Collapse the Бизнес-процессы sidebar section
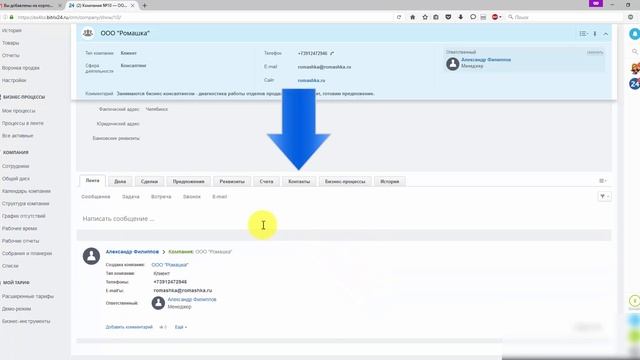 click(x=24, y=97)
